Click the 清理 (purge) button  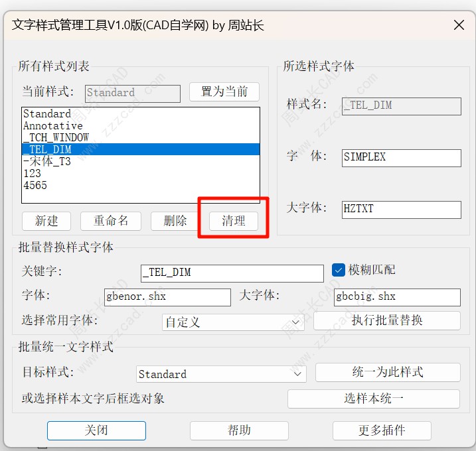coord(233,221)
